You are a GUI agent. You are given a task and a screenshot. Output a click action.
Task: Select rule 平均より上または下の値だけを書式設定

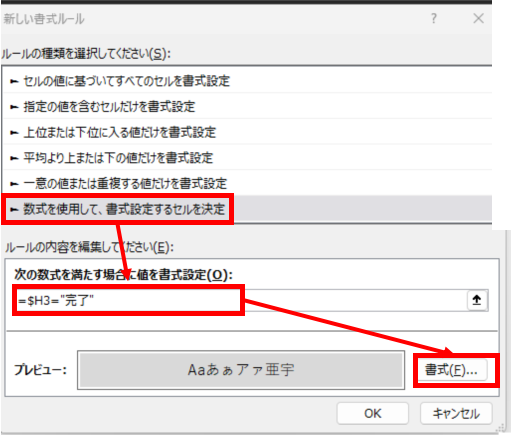247,158
